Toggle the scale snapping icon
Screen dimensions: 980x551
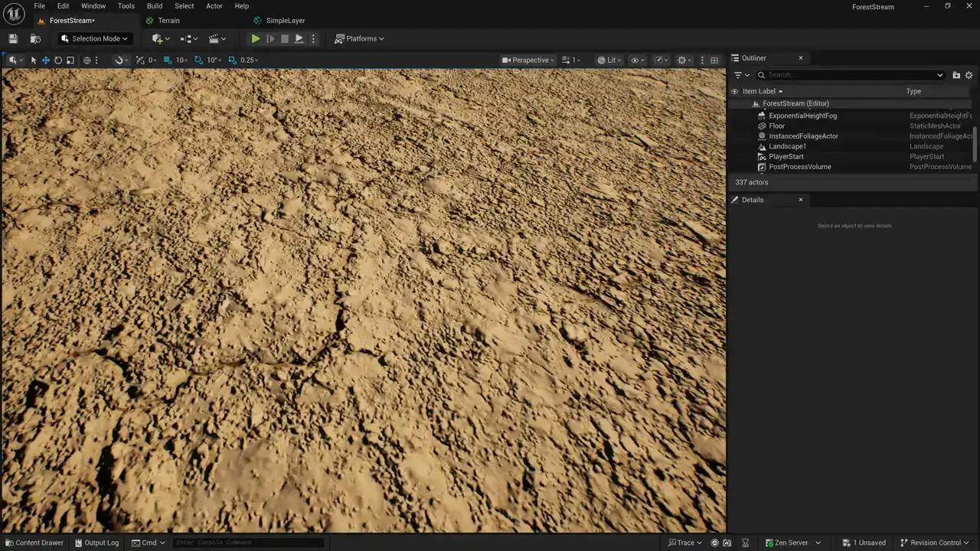click(x=233, y=60)
